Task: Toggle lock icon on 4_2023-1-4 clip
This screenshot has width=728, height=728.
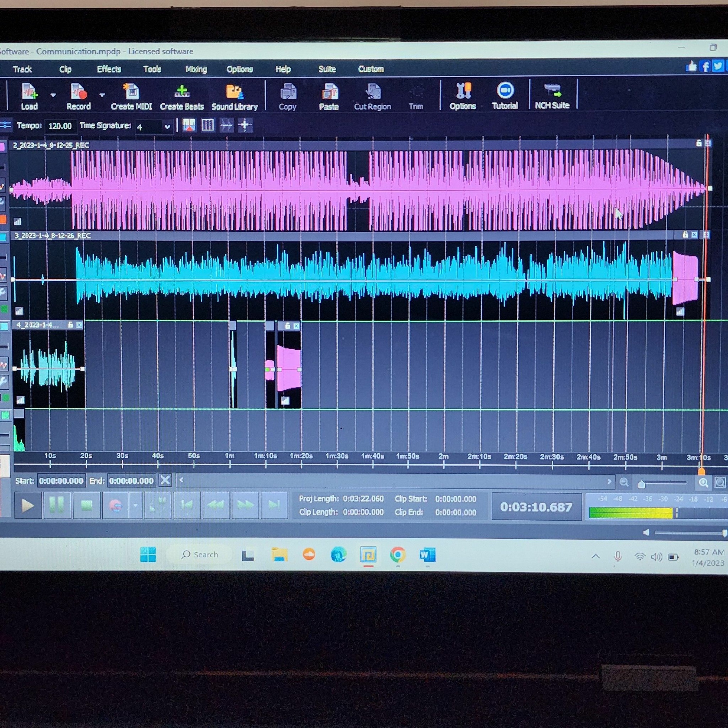Action: (70, 325)
